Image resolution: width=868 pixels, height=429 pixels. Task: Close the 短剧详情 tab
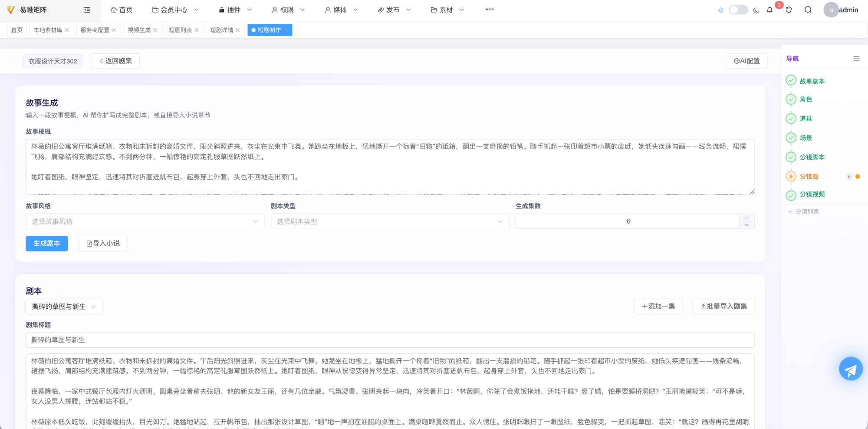coord(238,30)
